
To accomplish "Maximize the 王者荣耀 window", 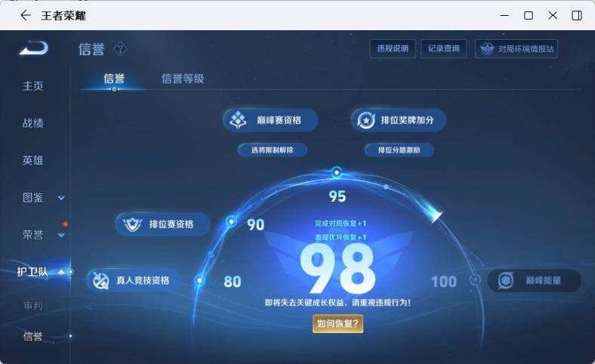I will [x=529, y=16].
